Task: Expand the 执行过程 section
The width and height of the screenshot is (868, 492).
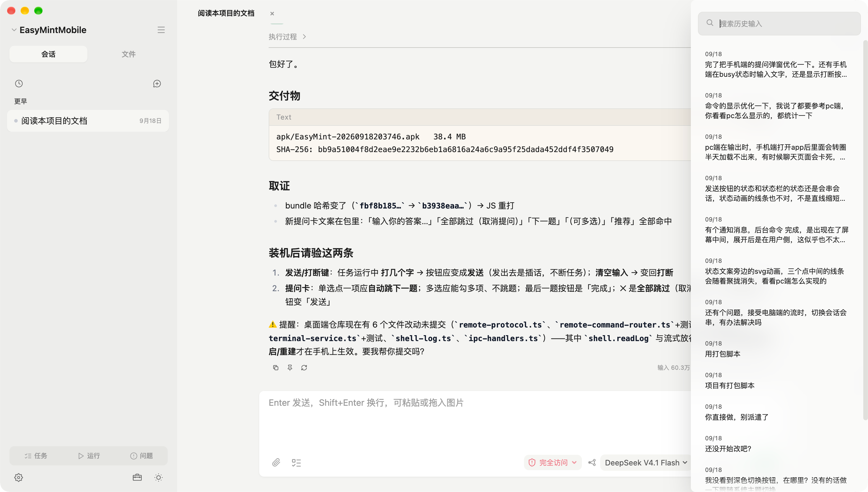Action: (288, 37)
